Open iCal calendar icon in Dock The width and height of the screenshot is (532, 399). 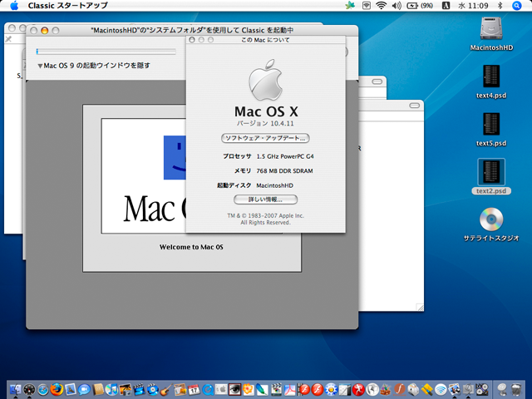194,390
